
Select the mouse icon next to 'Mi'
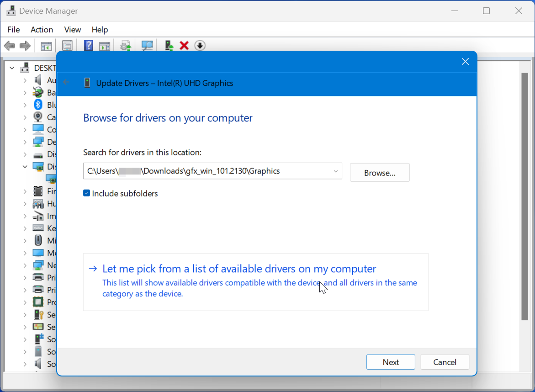click(38, 240)
